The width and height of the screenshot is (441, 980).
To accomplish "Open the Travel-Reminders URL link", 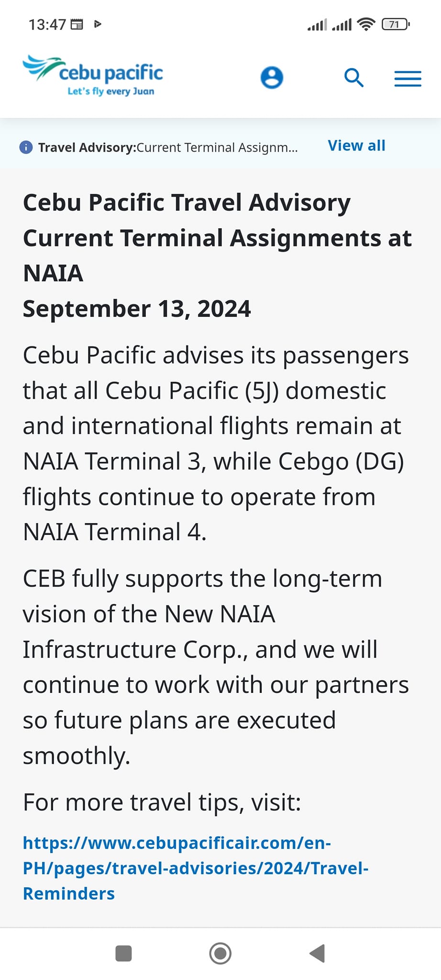I will [x=196, y=868].
